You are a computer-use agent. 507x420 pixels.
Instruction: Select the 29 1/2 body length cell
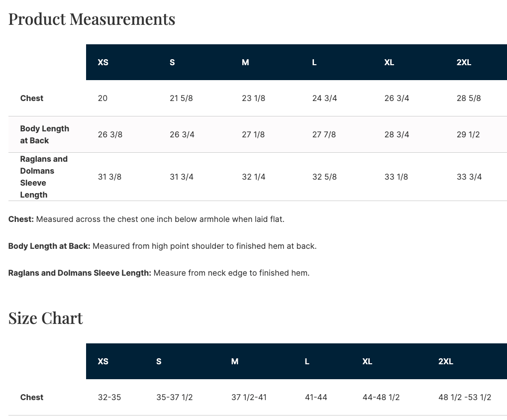click(x=468, y=134)
